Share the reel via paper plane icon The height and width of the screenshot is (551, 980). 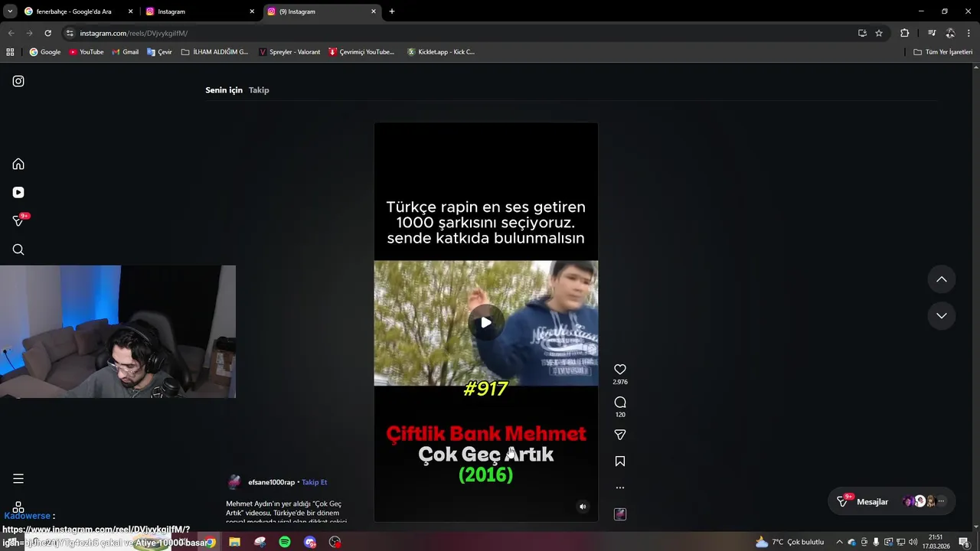click(620, 435)
